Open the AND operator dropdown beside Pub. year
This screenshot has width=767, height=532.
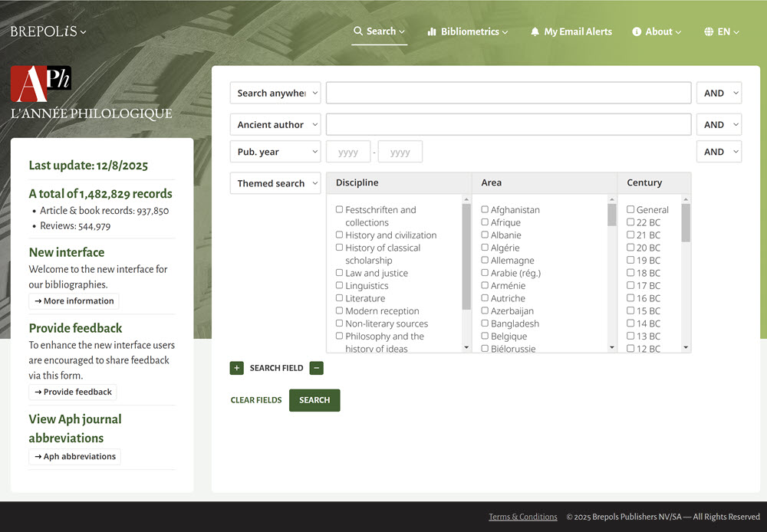(x=719, y=152)
